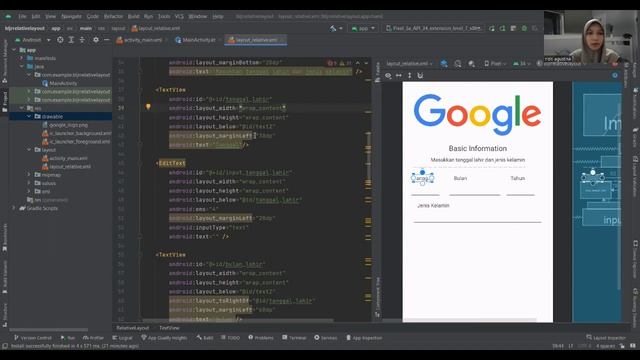Click the Bulan label in design preview

point(460,178)
